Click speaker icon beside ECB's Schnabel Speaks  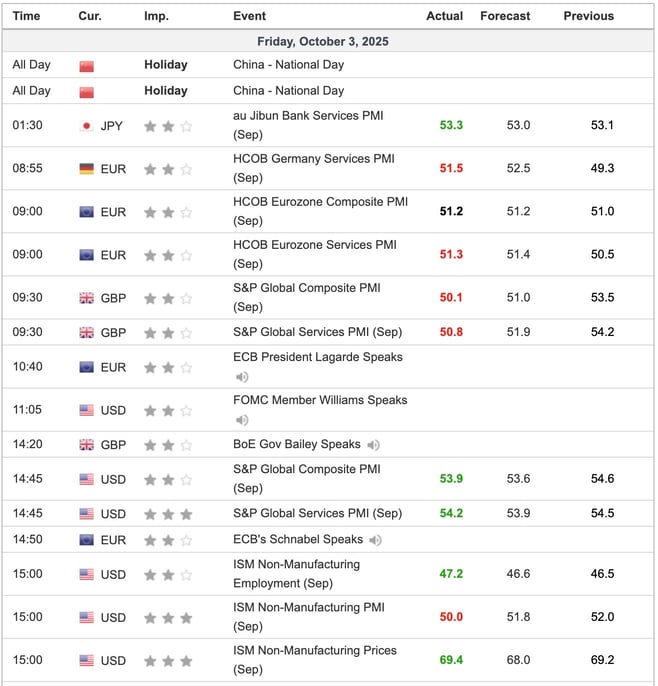pyautogui.click(x=375, y=540)
